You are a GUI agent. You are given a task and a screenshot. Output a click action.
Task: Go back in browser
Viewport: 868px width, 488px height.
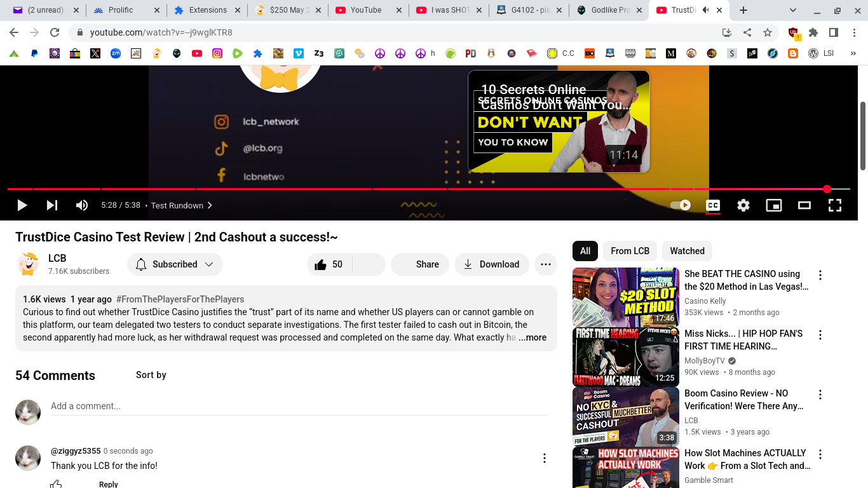[14, 32]
